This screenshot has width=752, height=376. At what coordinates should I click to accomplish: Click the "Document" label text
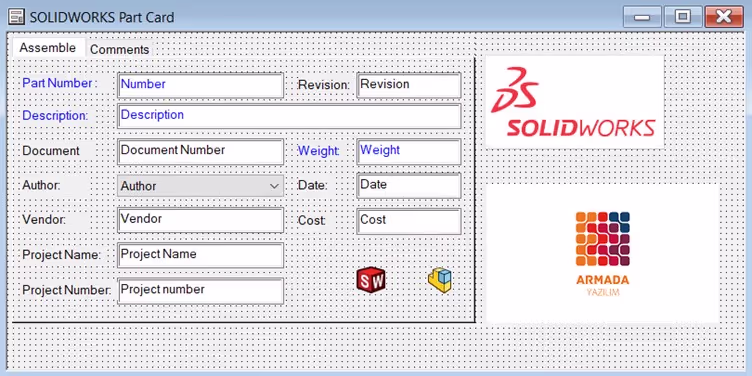(x=51, y=151)
